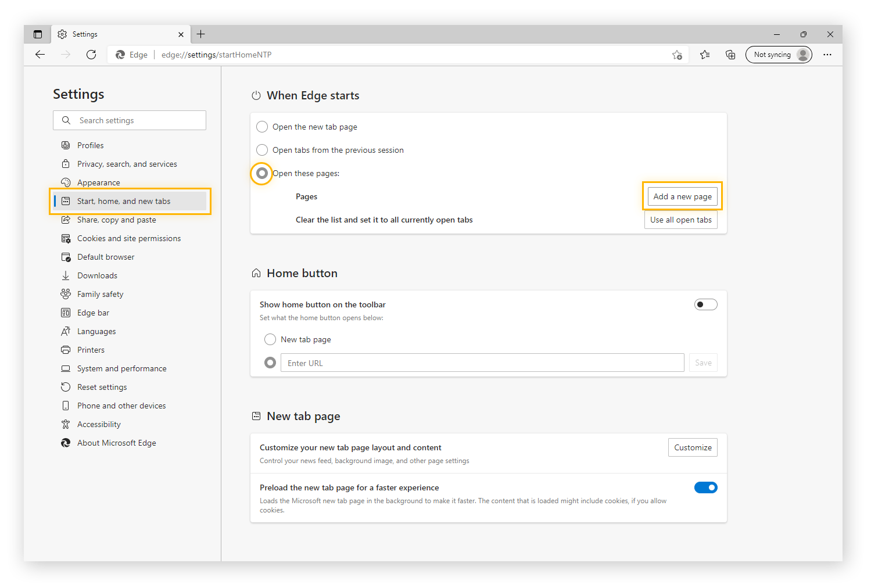Turn off Preload new tab page toggle
871x588 pixels.
705,487
